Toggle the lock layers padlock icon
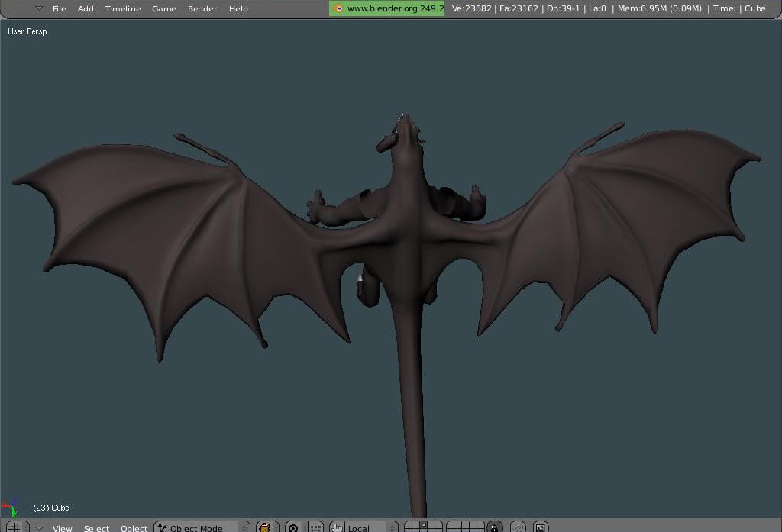The width and height of the screenshot is (782, 532). point(495,527)
